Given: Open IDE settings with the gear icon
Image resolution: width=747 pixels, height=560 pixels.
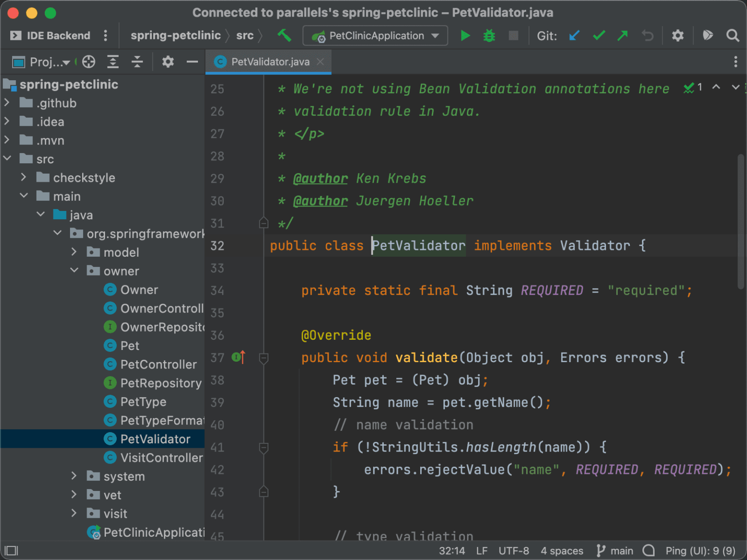Looking at the screenshot, I should [677, 35].
